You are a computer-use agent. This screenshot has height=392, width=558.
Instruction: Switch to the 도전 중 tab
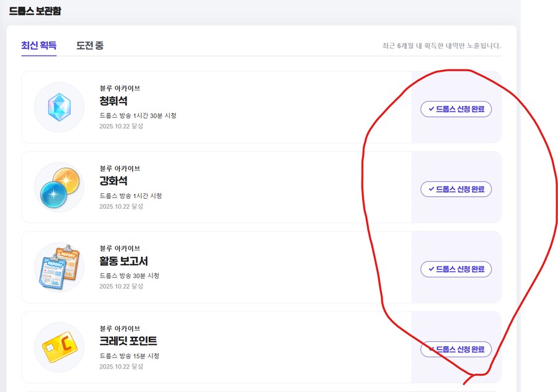click(x=89, y=45)
